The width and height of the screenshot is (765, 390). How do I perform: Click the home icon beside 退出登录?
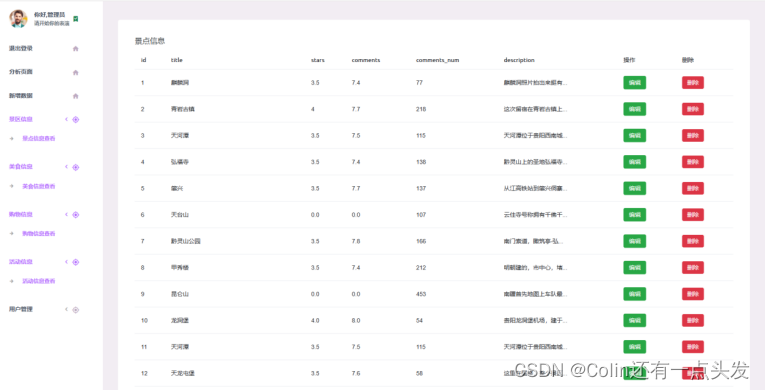pyautogui.click(x=76, y=49)
